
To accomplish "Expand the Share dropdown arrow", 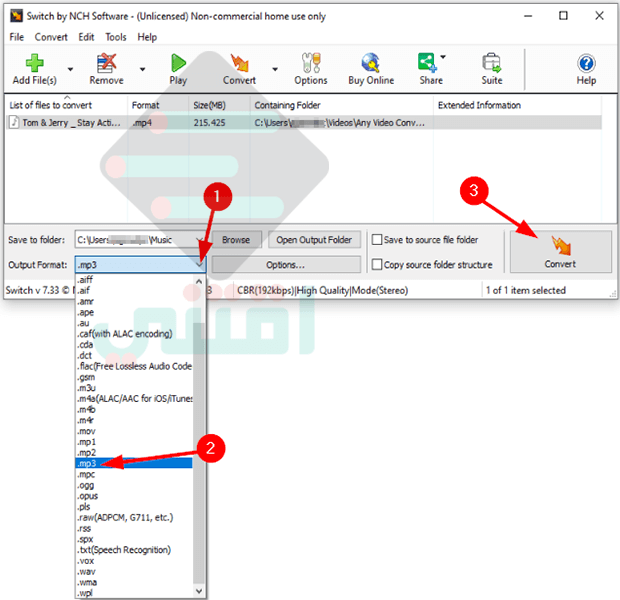I will [443, 57].
